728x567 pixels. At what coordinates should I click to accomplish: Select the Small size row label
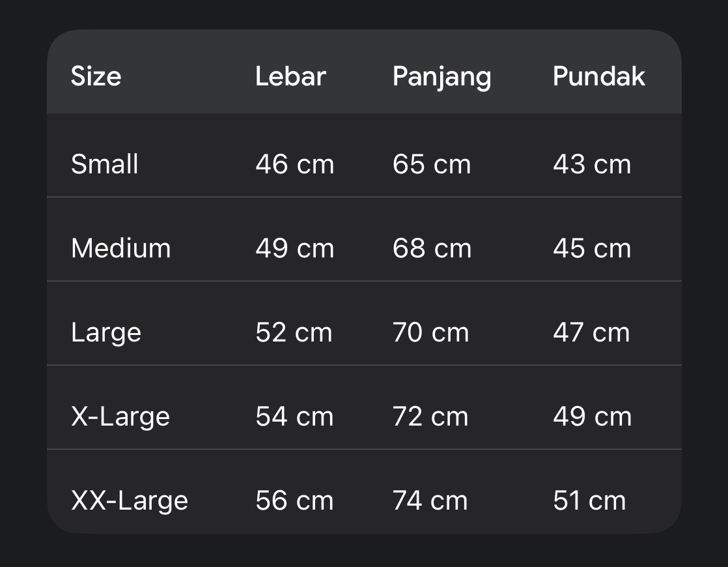[104, 164]
